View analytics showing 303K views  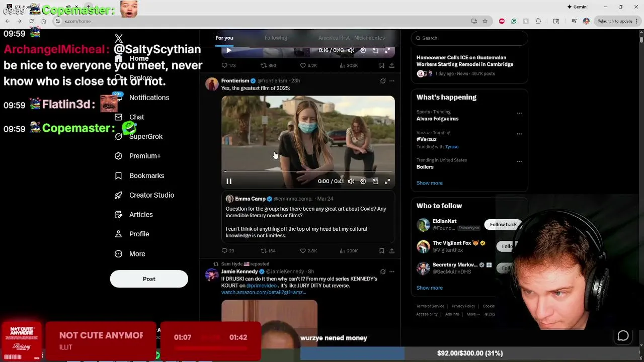click(349, 65)
